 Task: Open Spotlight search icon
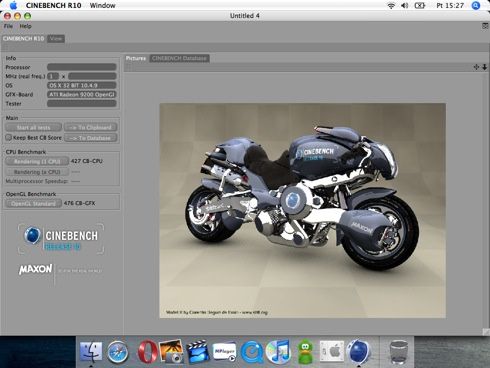476,5
